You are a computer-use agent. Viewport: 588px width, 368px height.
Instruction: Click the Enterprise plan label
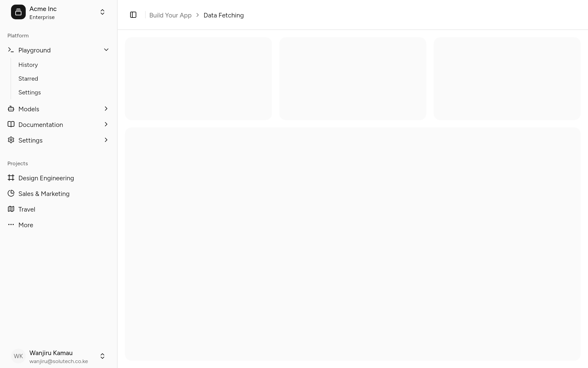42,17
